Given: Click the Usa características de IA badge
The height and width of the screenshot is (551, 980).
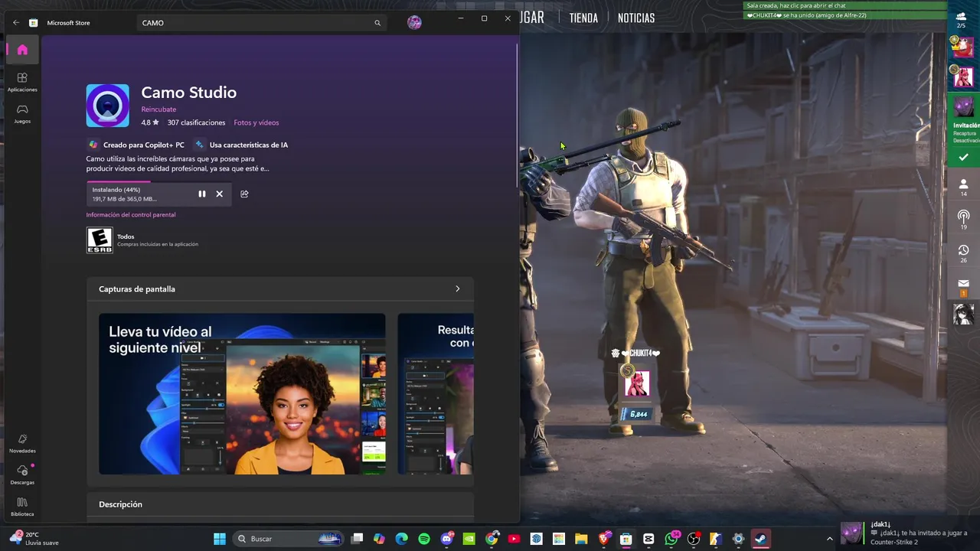Looking at the screenshot, I should pyautogui.click(x=242, y=145).
